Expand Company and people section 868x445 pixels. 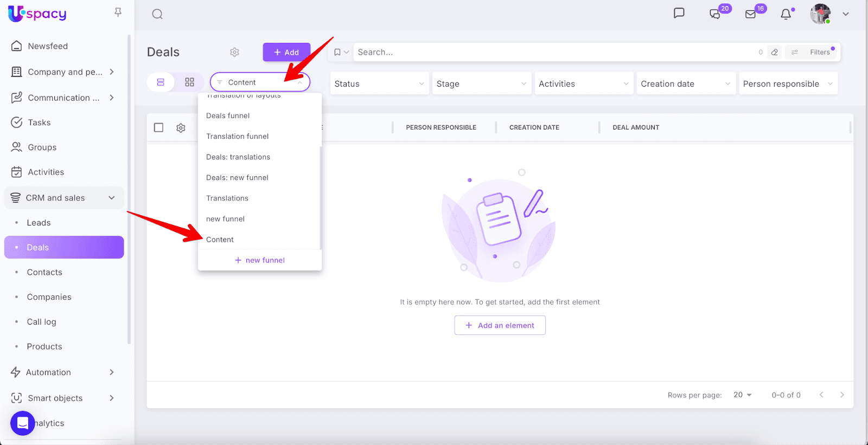(x=112, y=72)
